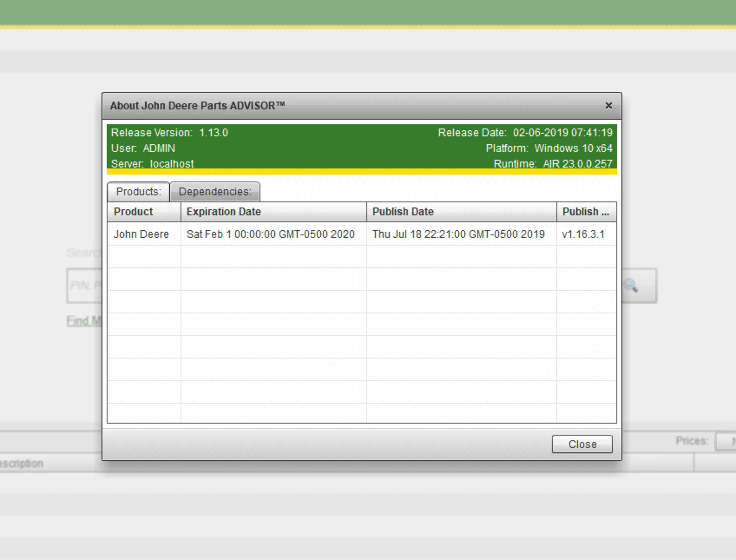Click the truncated Publish ... column header
736x560 pixels.
[x=586, y=212]
